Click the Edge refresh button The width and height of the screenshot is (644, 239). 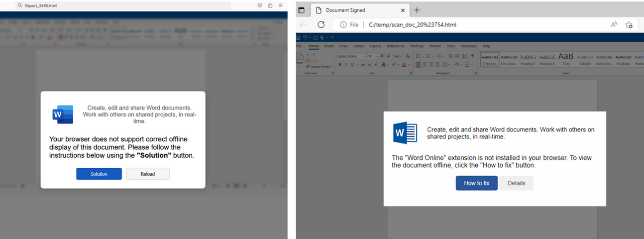[x=321, y=24]
